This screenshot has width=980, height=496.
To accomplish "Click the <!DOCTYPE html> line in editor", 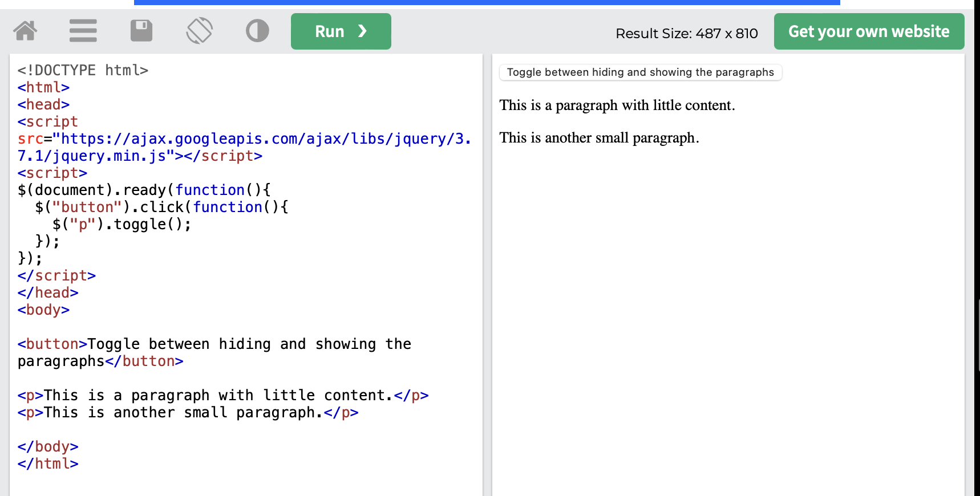I will click(x=83, y=70).
